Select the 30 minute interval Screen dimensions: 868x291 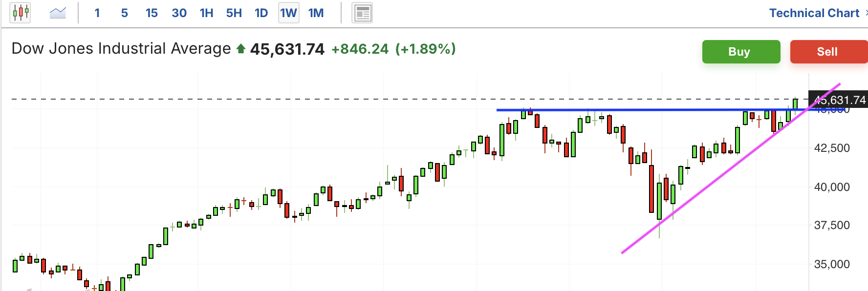[x=179, y=13]
